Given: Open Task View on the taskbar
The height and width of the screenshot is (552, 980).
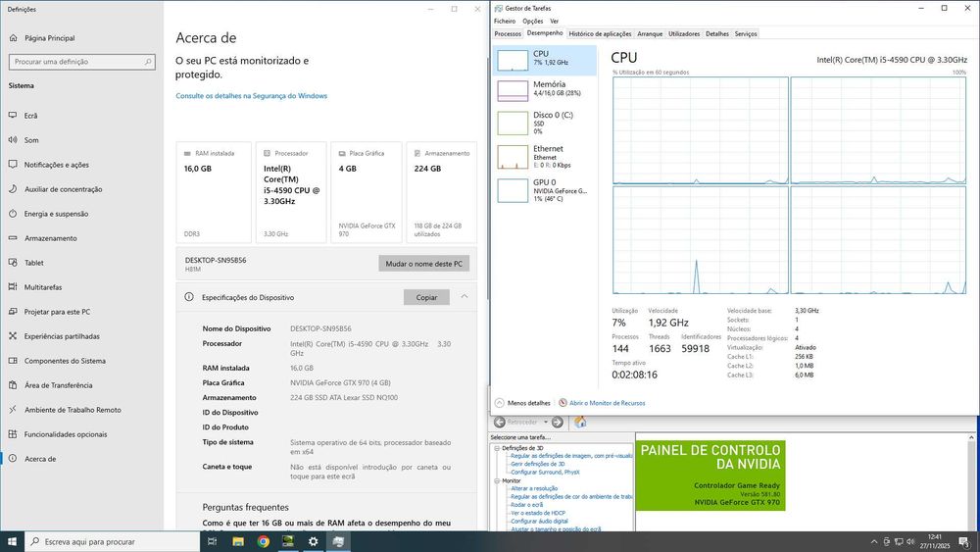Looking at the screenshot, I should coord(212,541).
